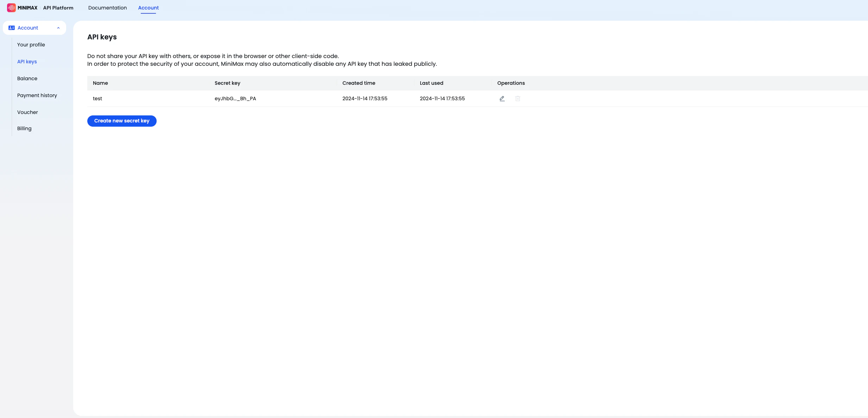This screenshot has width=868, height=418.
Task: Click the Secret key column header
Action: [x=227, y=83]
